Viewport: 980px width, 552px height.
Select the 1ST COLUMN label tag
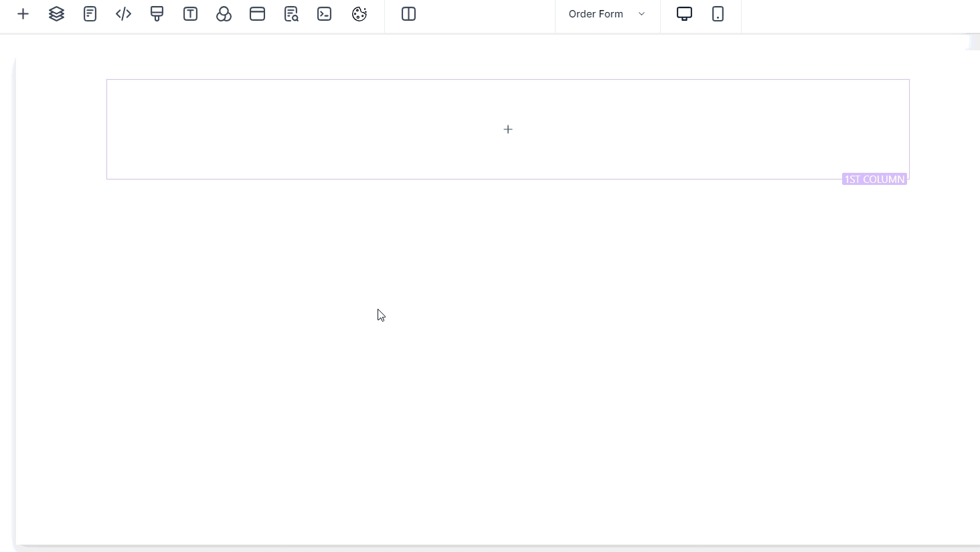(874, 180)
